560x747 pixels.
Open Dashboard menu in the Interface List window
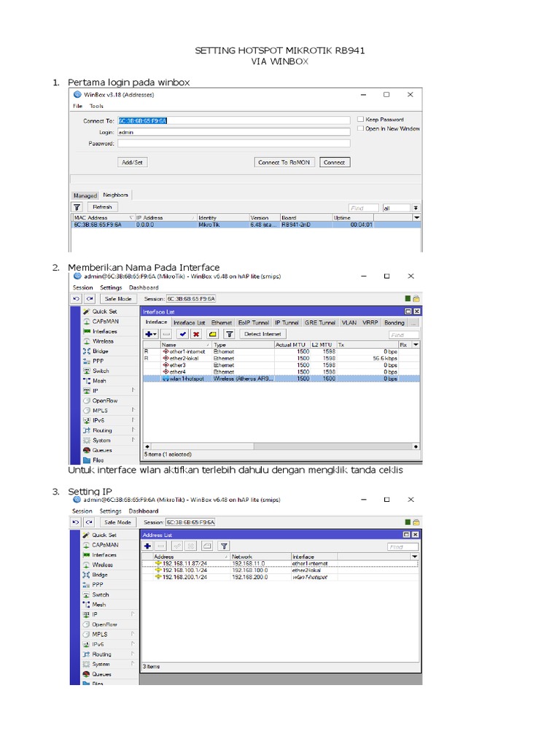(144, 287)
